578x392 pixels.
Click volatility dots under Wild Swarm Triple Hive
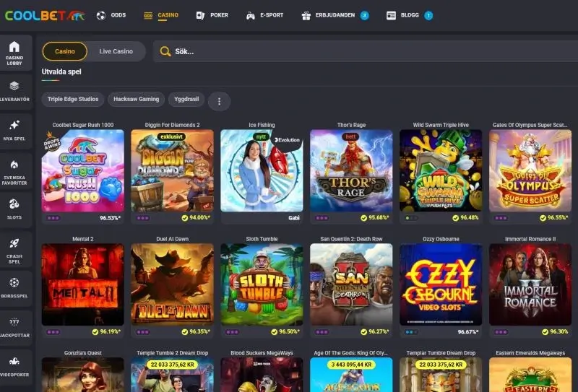411,218
